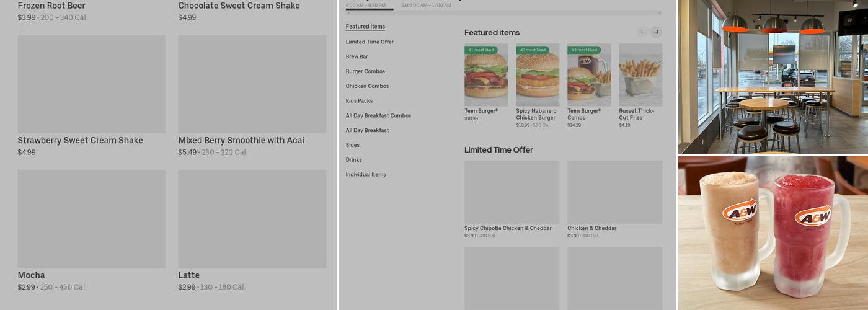The height and width of the screenshot is (310, 868).
Task: Click the $4.19 fries price
Action: coord(624,125)
